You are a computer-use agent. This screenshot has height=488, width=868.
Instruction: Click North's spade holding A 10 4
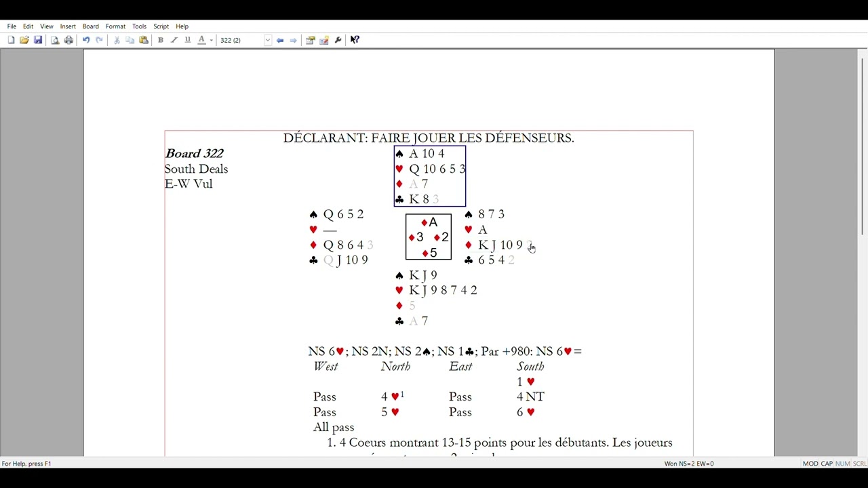pos(420,154)
